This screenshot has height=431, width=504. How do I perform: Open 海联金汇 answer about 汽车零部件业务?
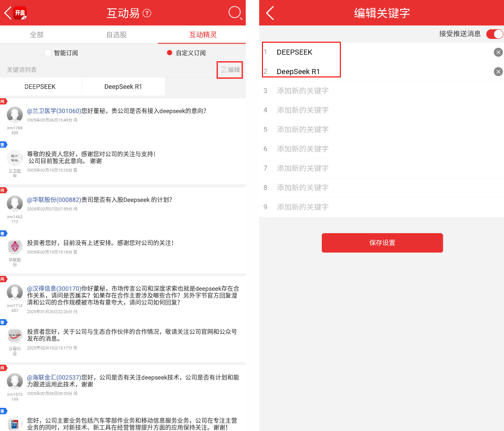[x=132, y=424]
